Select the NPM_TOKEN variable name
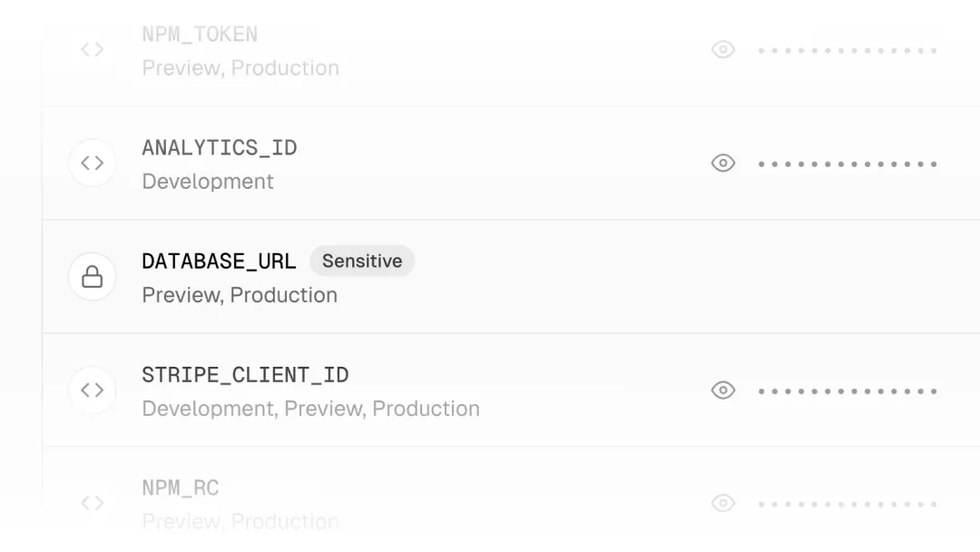Screen dimensions: 980x552 [200, 34]
